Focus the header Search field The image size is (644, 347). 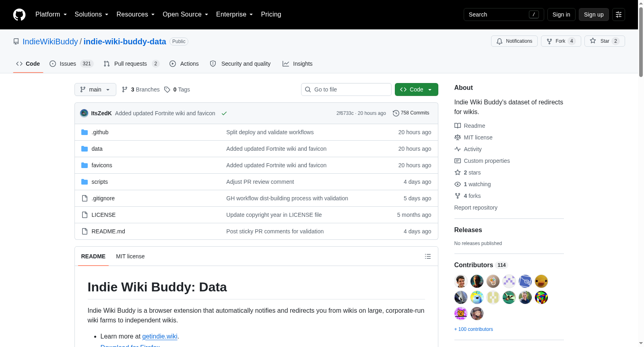coord(504,15)
